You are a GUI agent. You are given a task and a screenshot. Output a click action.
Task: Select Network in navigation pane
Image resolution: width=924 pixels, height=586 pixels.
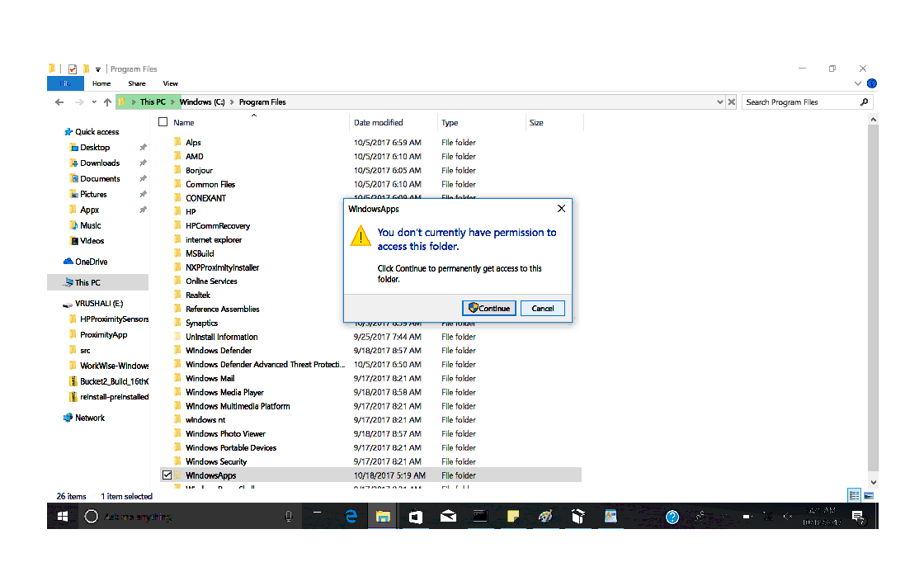click(90, 418)
